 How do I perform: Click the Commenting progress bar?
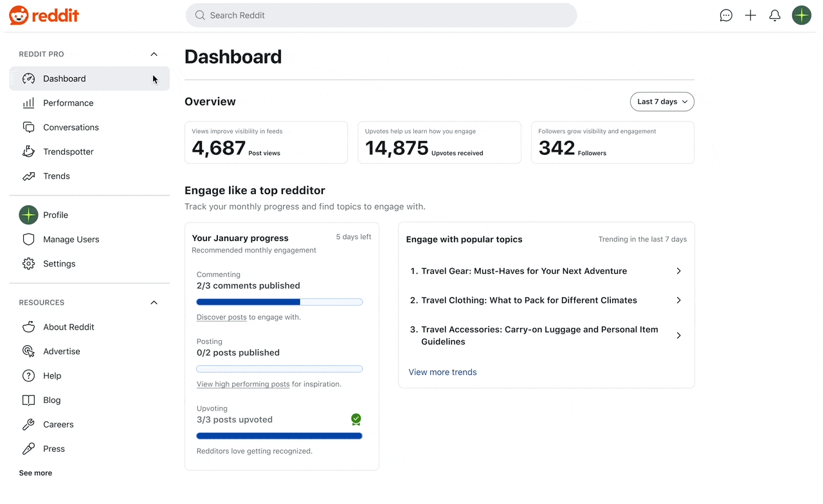pos(279,302)
